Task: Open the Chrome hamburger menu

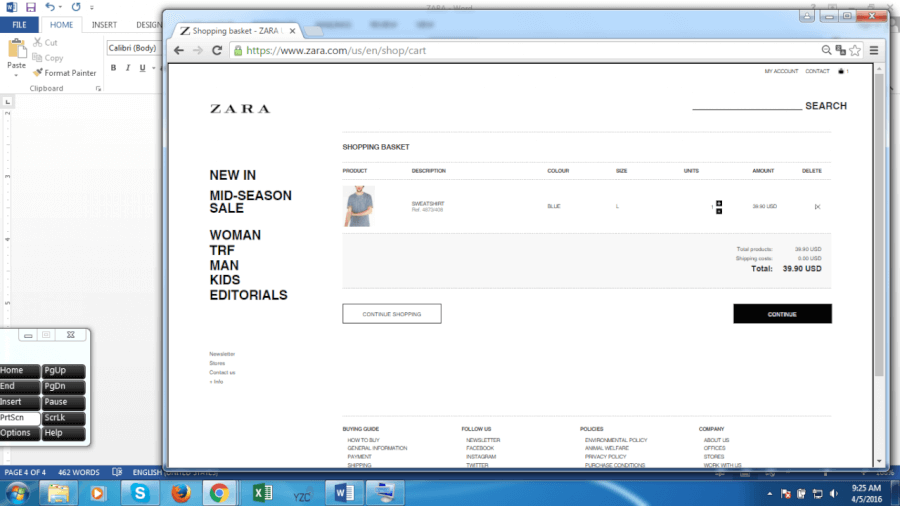Action: pyautogui.click(x=873, y=49)
